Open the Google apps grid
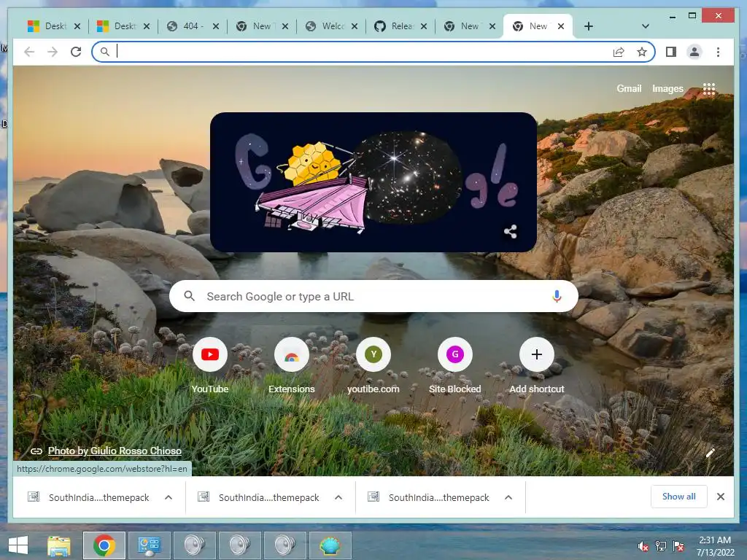747x560 pixels. (x=709, y=88)
